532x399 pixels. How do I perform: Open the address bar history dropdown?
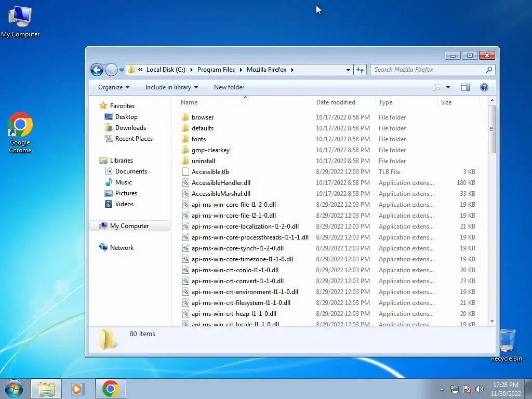pyautogui.click(x=348, y=70)
